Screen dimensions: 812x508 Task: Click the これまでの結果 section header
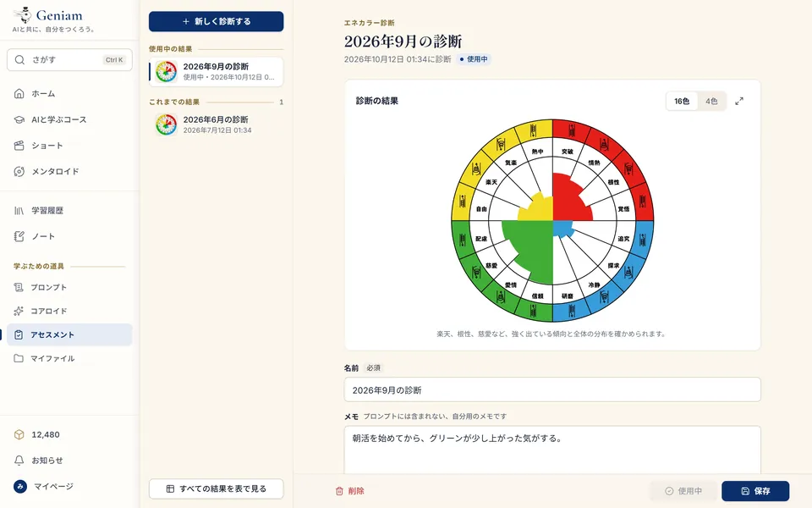(x=174, y=102)
